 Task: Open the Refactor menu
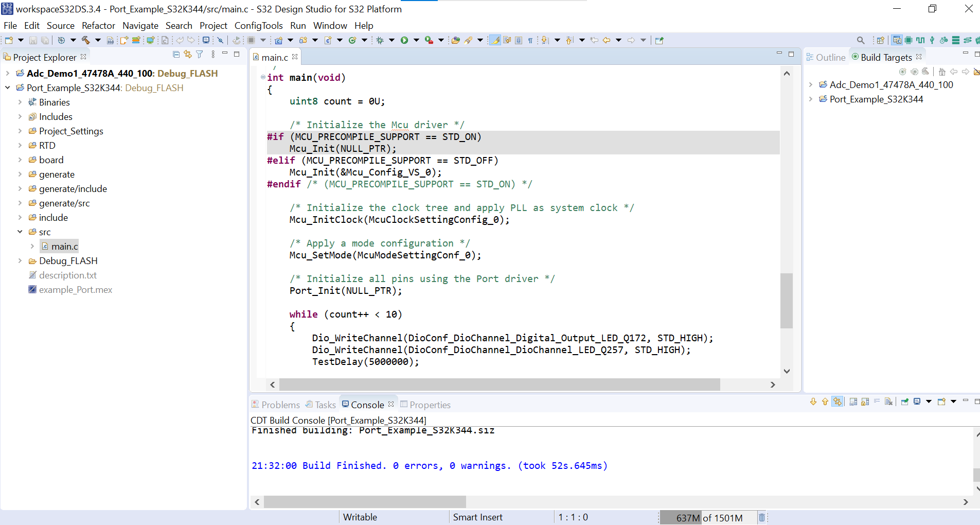click(x=98, y=25)
